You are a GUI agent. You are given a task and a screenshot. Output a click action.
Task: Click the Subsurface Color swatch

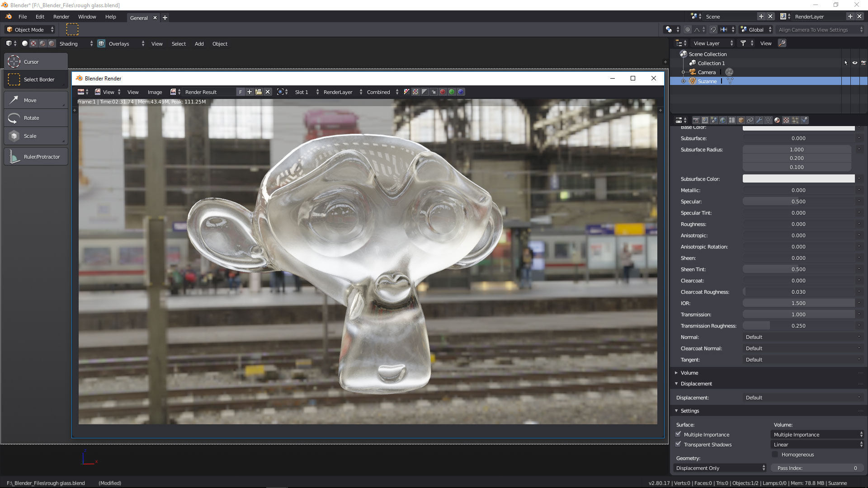pos(798,179)
